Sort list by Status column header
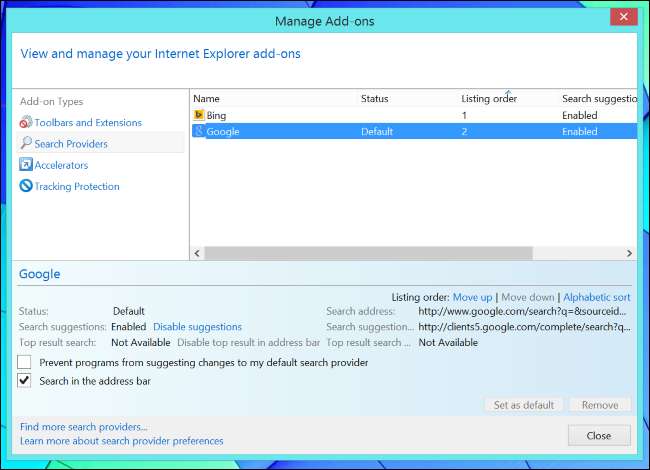This screenshot has width=650, height=470. 374,99
